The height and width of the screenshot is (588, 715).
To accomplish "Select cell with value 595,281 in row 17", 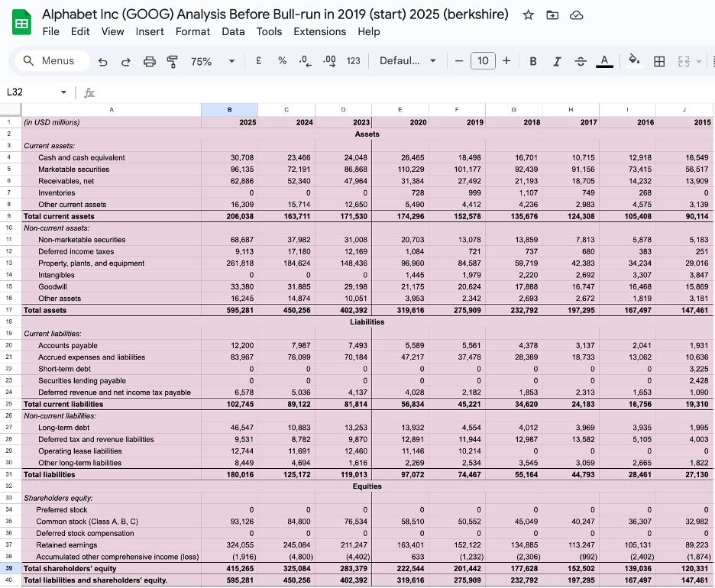I will 229,310.
